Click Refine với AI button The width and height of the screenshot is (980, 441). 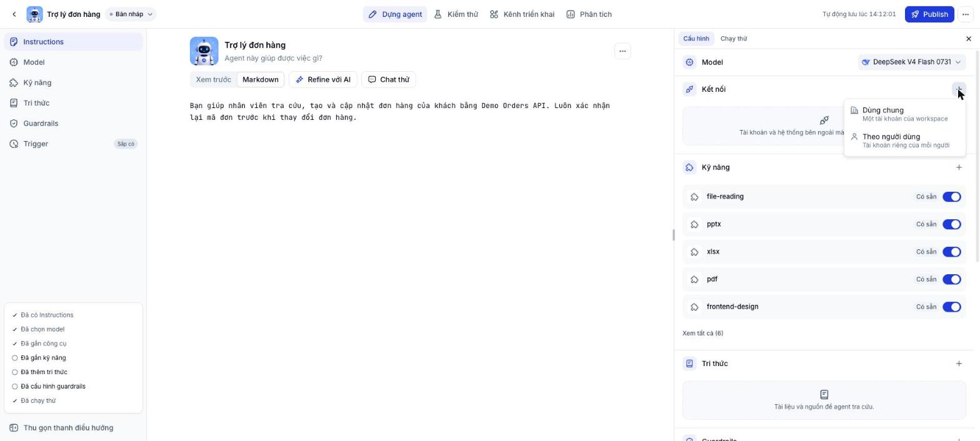[x=323, y=79]
